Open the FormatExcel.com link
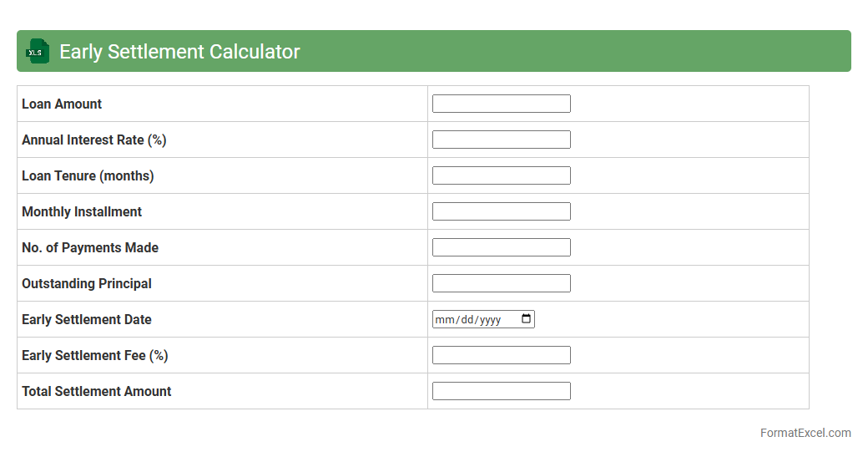This screenshot has width=868, height=457. click(x=805, y=433)
